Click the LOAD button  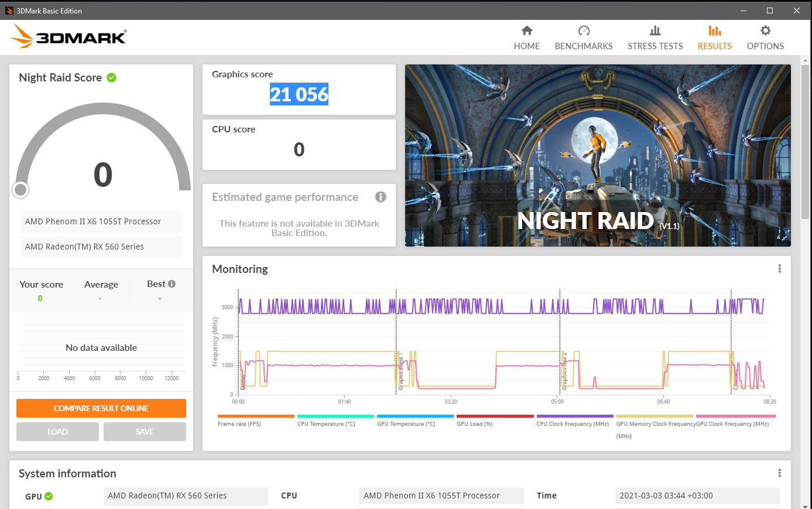[57, 432]
